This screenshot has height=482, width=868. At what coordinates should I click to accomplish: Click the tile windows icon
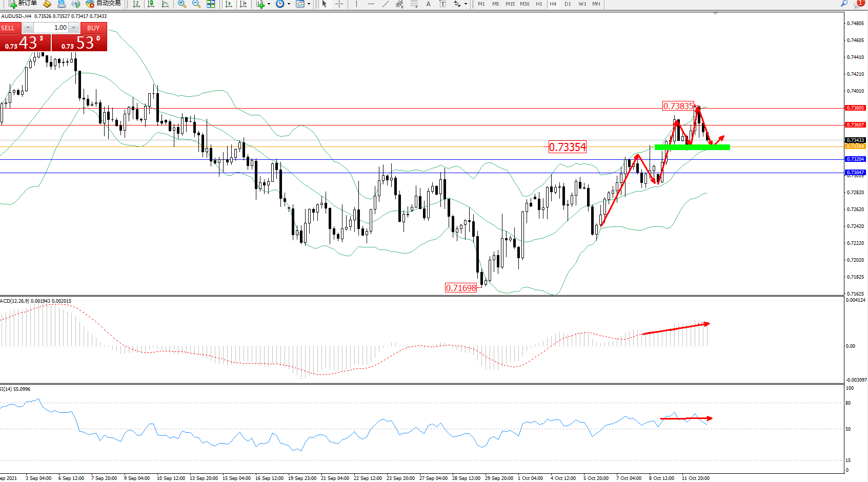point(211,4)
